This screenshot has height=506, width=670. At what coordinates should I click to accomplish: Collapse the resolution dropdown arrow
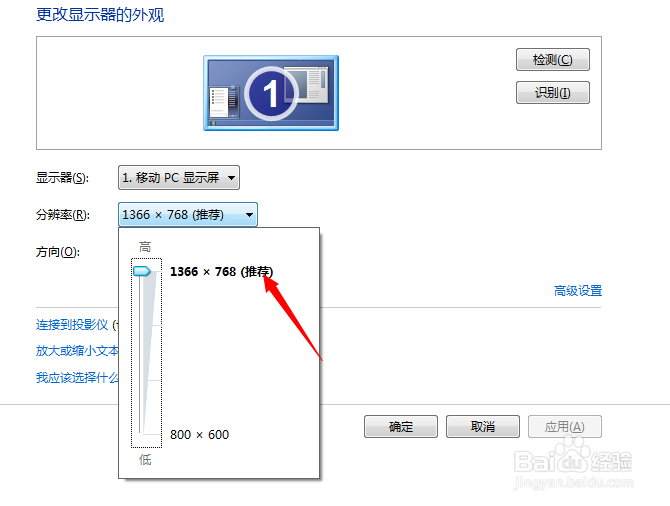(x=249, y=215)
